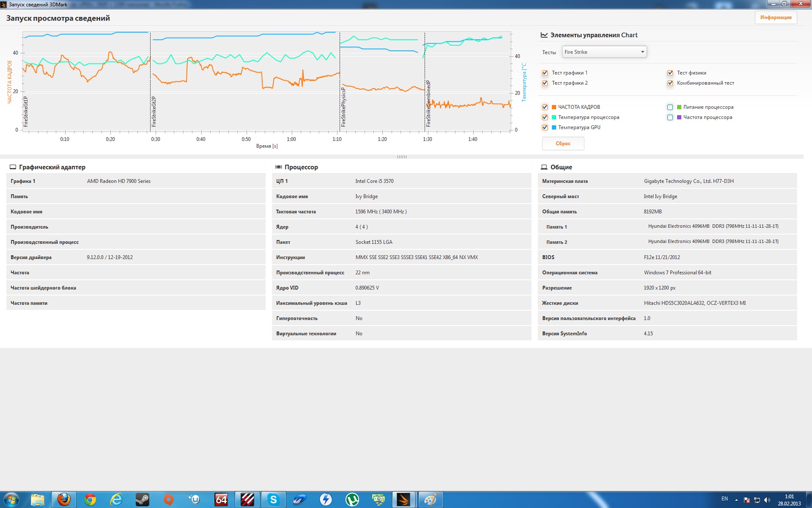
Task: Click the Skype taskbar icon
Action: (273, 500)
